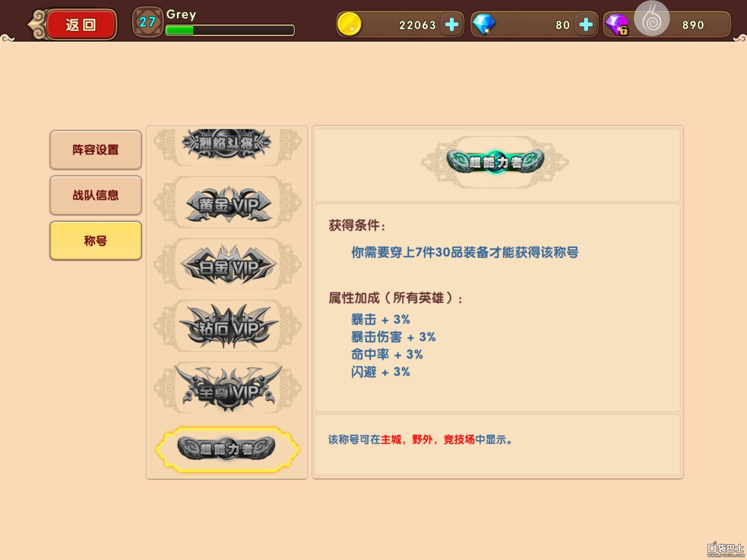Click the locked purple gem icon

pyautogui.click(x=617, y=25)
